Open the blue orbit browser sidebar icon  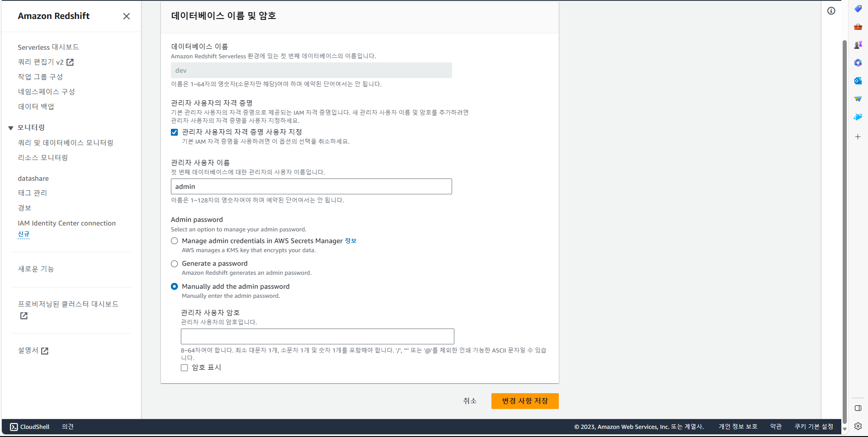click(x=858, y=117)
